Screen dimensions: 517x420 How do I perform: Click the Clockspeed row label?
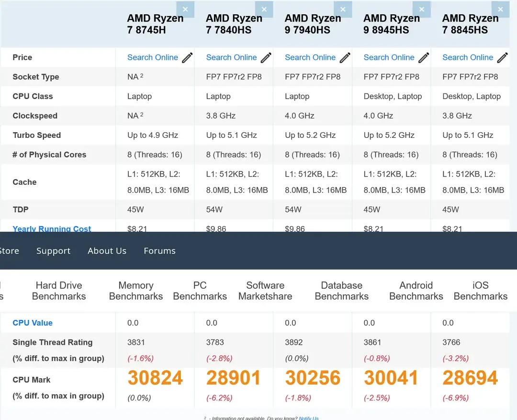(35, 116)
